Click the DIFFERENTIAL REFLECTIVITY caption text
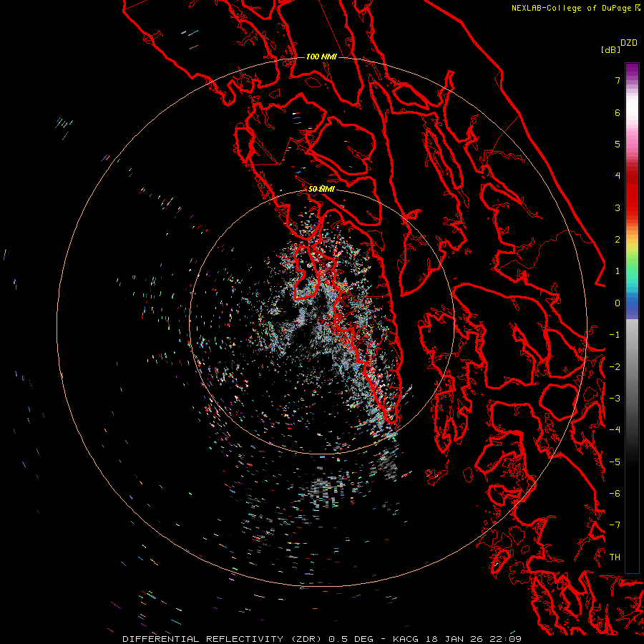This screenshot has height=644, width=644. pos(203,639)
